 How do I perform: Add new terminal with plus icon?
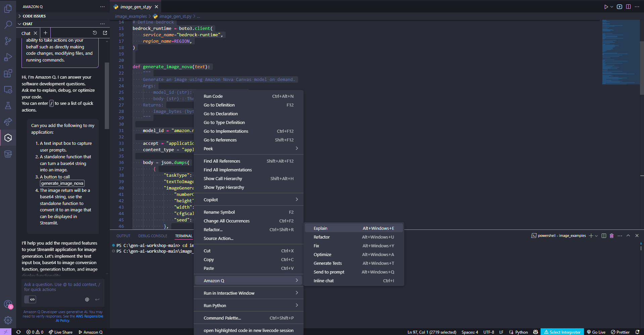[591, 236]
